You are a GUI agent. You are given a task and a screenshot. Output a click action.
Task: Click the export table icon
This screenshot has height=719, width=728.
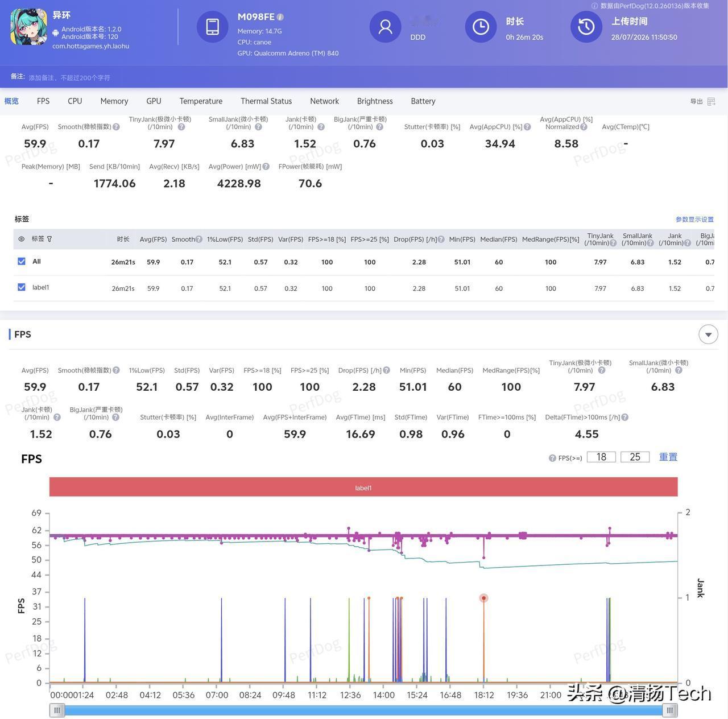click(x=711, y=101)
